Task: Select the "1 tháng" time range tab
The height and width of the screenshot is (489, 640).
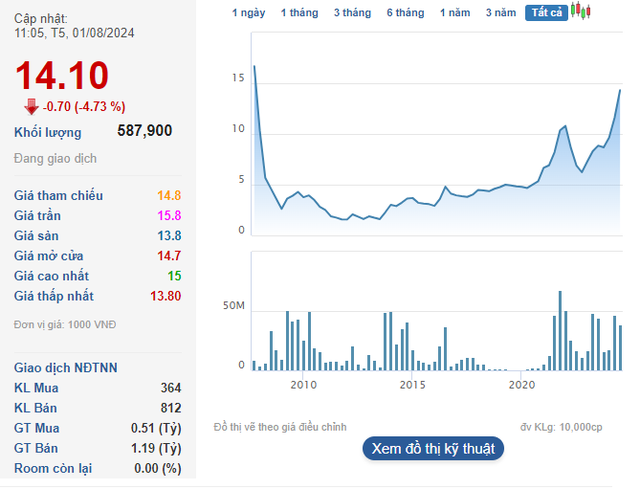Action: [x=299, y=13]
